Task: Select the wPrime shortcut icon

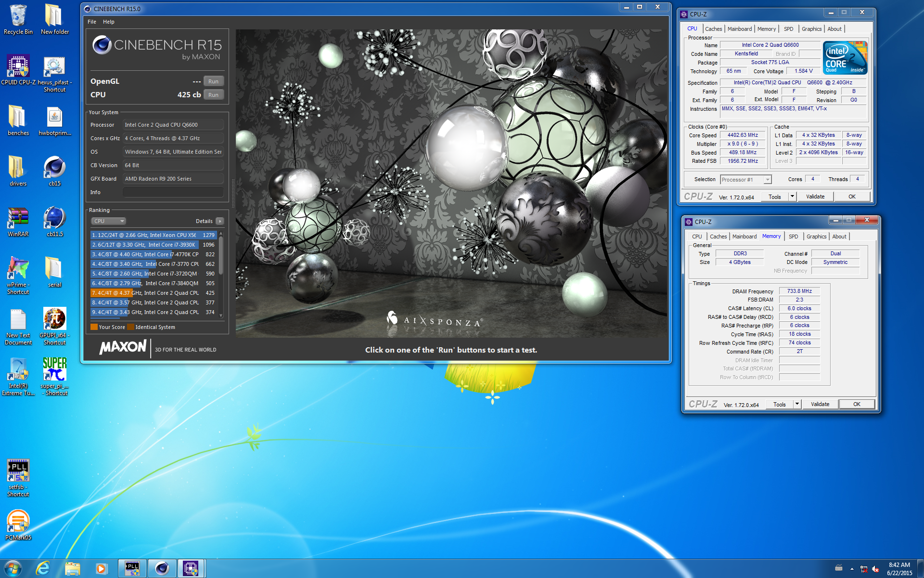Action: 18,276
